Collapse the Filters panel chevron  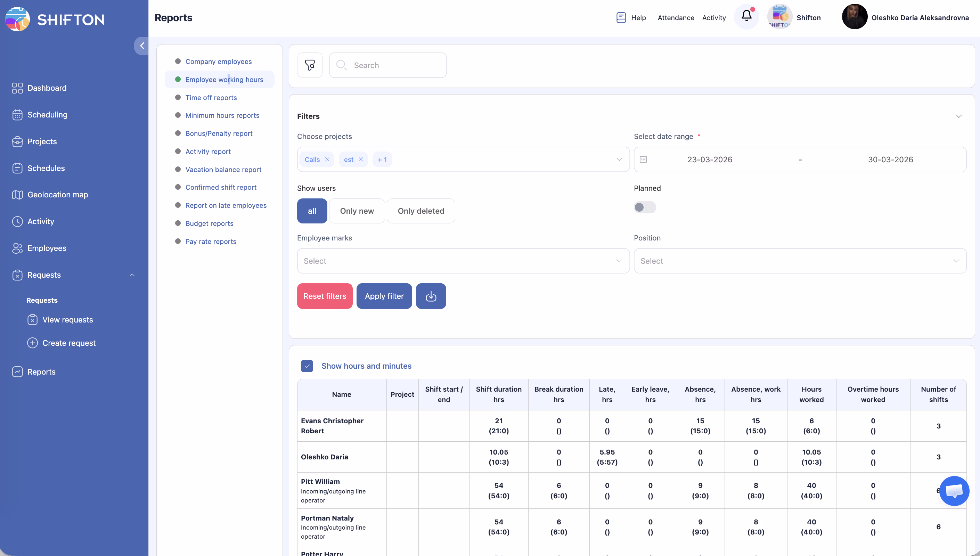[x=958, y=116]
